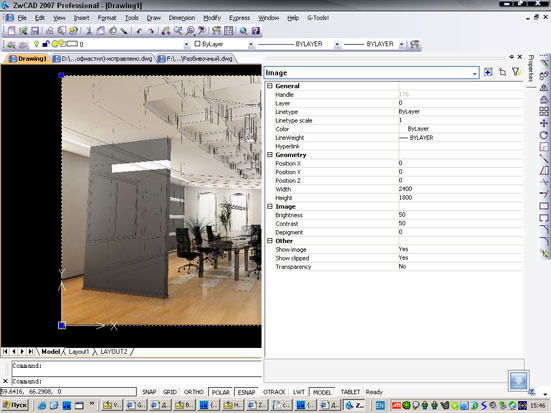
Task: Toggle POLAR tracking in status bar
Action: click(221, 392)
